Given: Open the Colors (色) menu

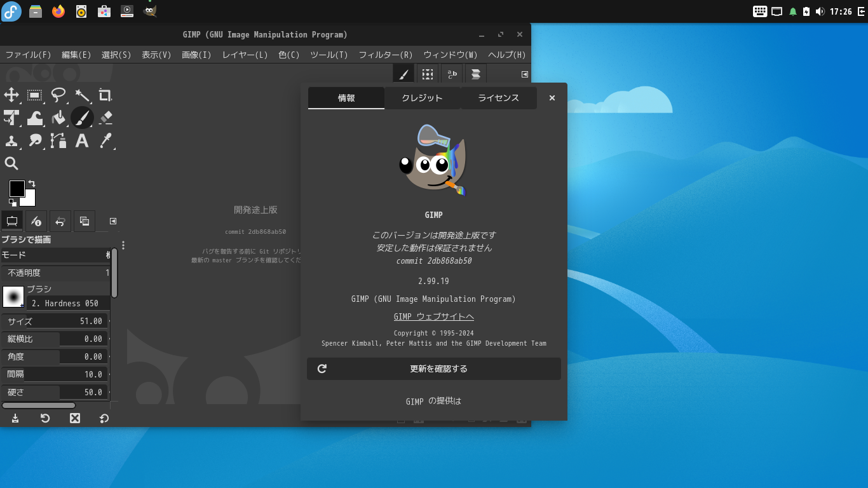Looking at the screenshot, I should (288, 55).
